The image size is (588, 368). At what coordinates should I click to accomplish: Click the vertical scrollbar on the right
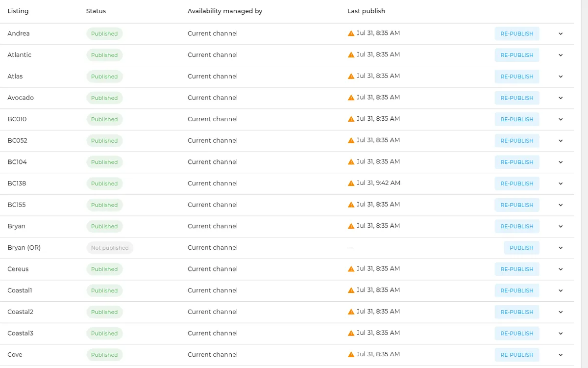tap(584, 184)
